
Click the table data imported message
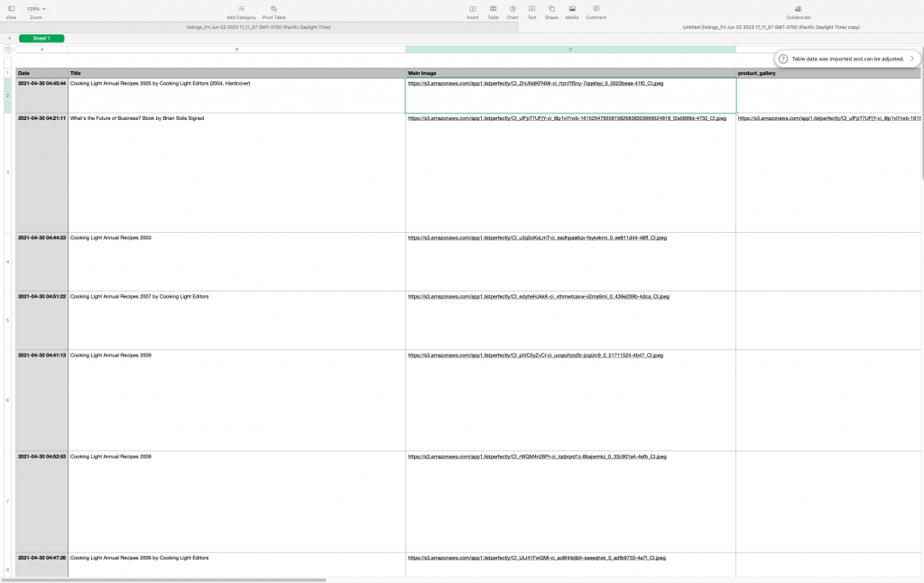coord(847,59)
